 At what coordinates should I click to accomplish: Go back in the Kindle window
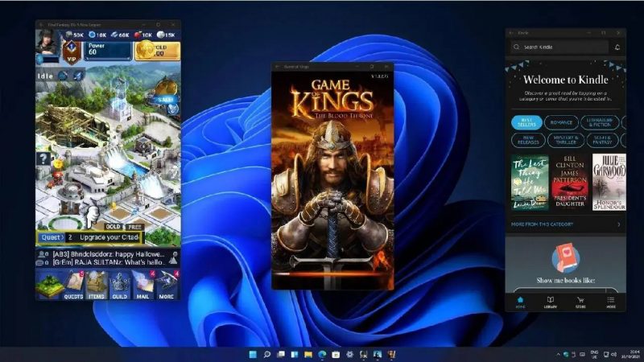[x=511, y=32]
